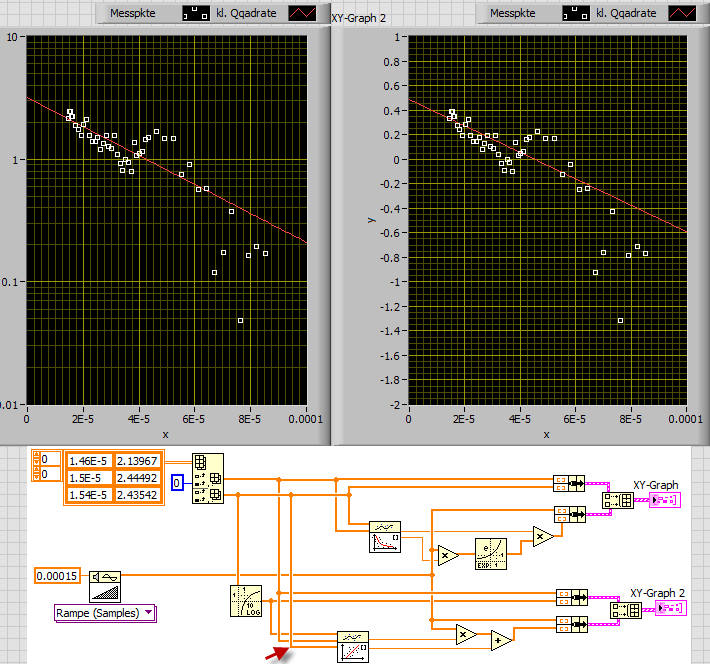The height and width of the screenshot is (664, 710).
Task: Click the -1 y-axis marker on XY-Graph 2
Action: point(394,282)
